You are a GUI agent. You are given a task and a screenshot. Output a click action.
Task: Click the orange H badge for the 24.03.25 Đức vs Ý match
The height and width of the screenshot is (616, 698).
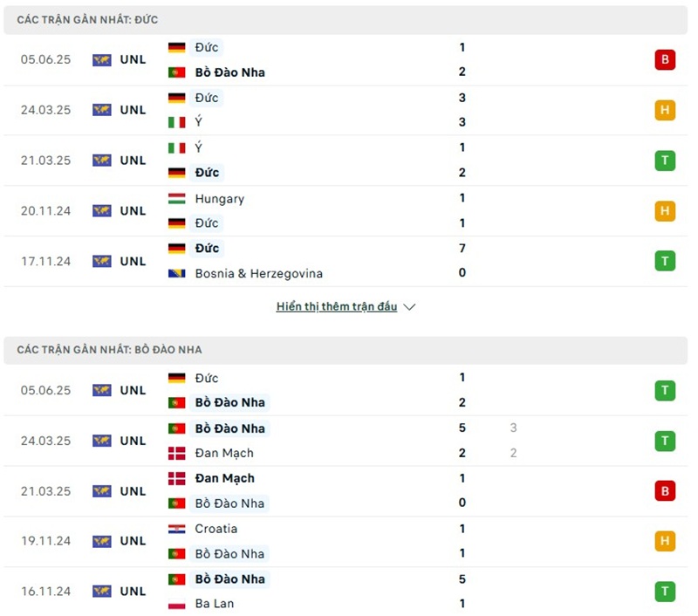665,110
